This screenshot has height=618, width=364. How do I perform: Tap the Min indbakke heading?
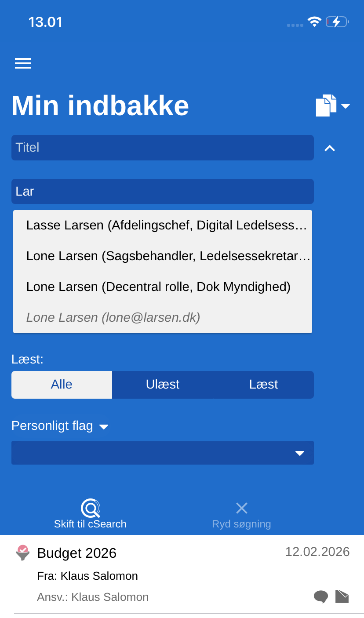point(100,106)
